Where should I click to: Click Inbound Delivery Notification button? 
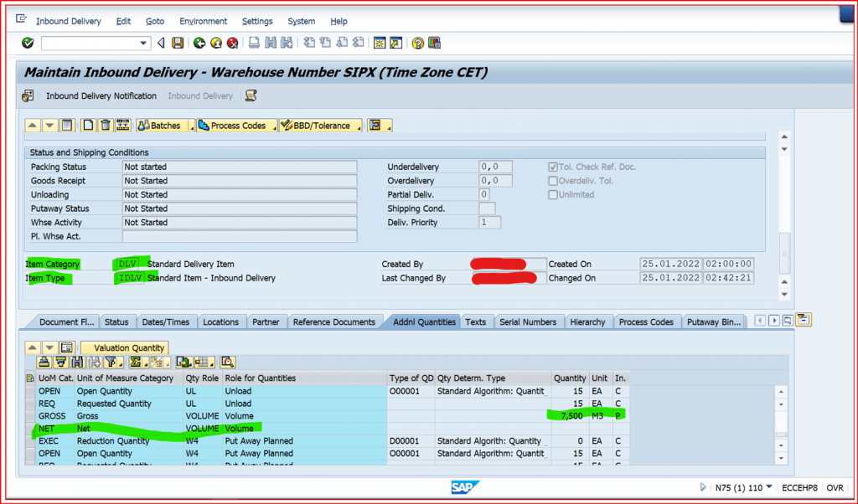101,95
